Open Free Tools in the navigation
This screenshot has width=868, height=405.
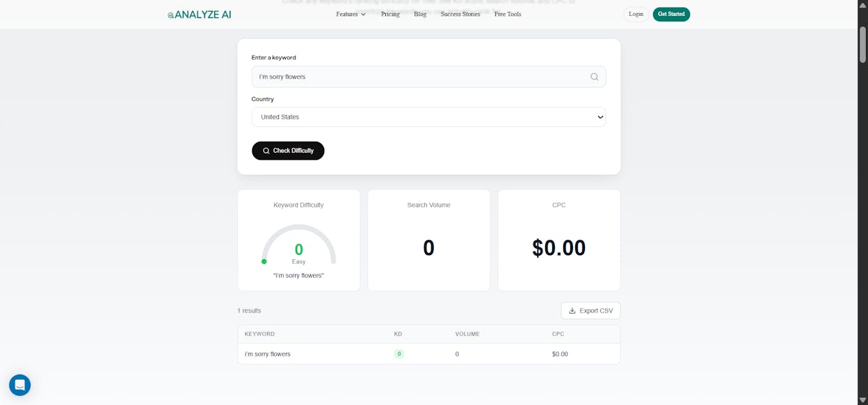point(508,14)
